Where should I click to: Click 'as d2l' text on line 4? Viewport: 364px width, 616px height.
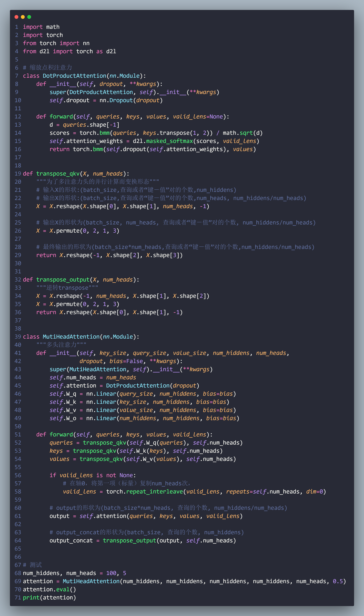click(106, 51)
